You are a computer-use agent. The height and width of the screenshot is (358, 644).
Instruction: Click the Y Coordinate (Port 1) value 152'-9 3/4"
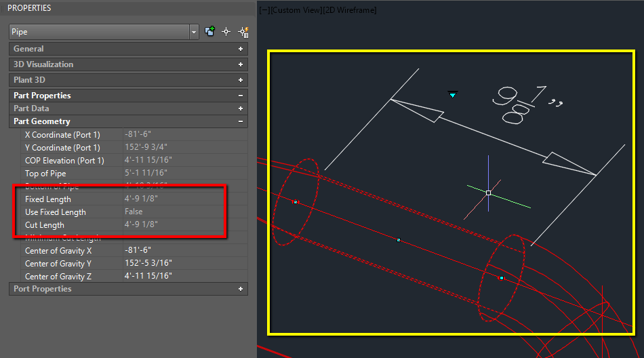pos(146,147)
